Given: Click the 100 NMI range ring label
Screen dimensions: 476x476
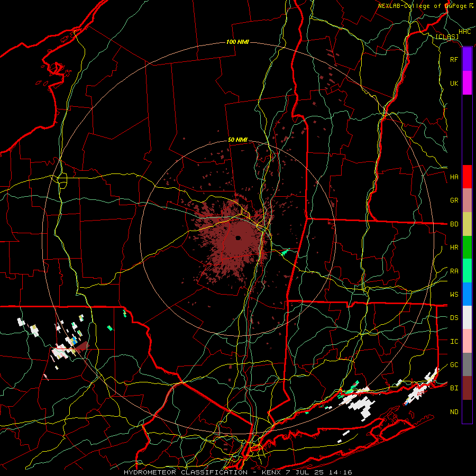Looking at the screenshot, I should tap(237, 42).
